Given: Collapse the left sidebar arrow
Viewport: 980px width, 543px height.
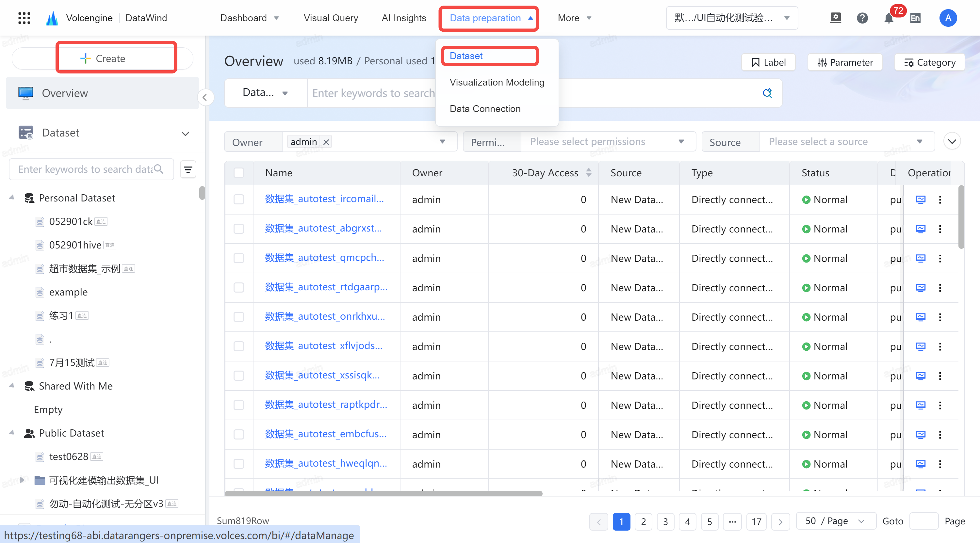Looking at the screenshot, I should click(x=205, y=98).
